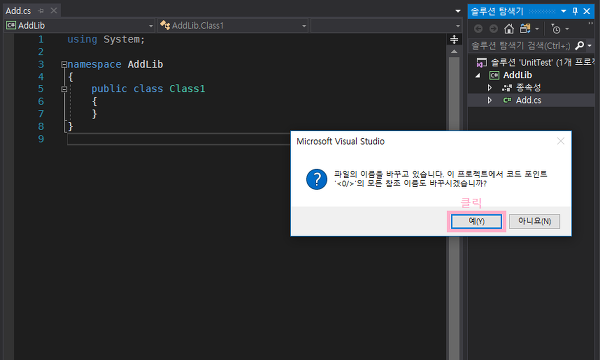Open the Solution Explorer window options arrow
600x360 pixels.
point(563,11)
